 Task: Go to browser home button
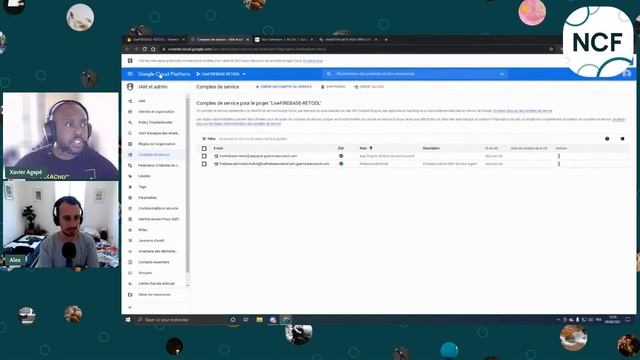(x=153, y=49)
